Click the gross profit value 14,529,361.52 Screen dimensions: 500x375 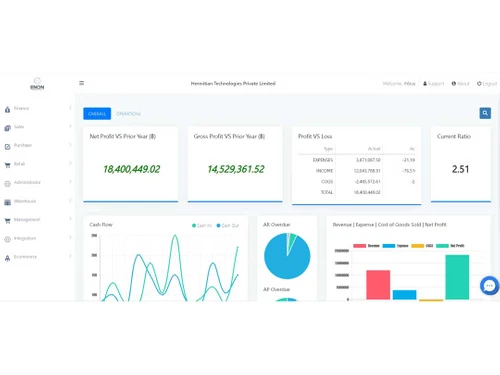point(236,169)
